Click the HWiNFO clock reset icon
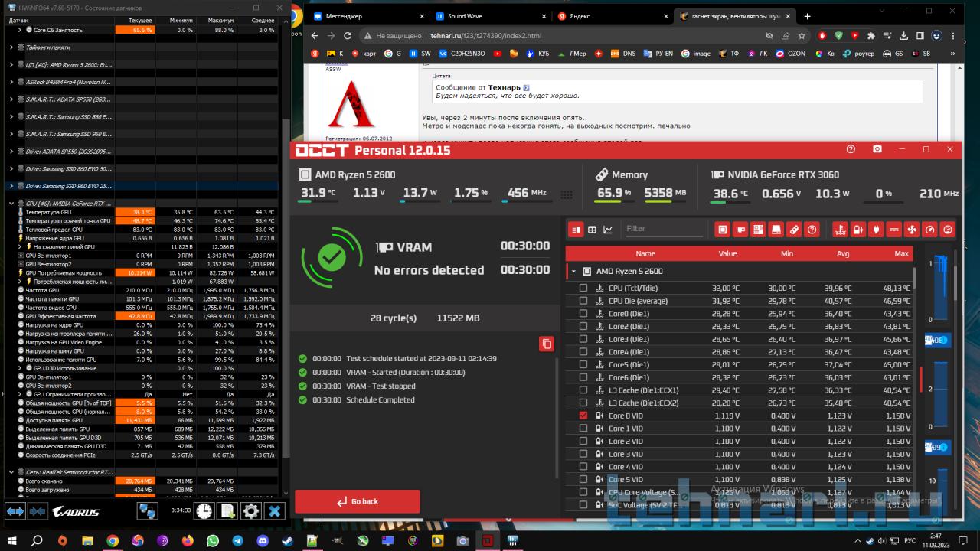The width and height of the screenshot is (980, 551). coord(204,511)
